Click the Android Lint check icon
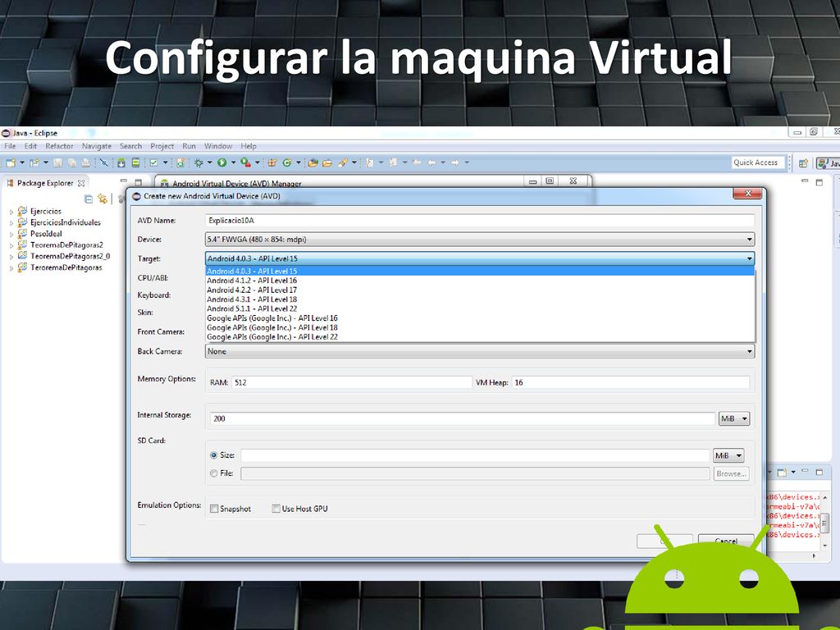Viewport: 840px width, 630px height. 153,162
